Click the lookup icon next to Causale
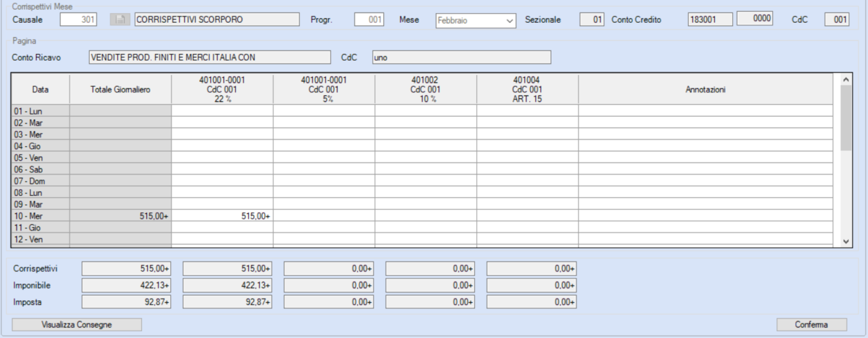 [x=120, y=20]
